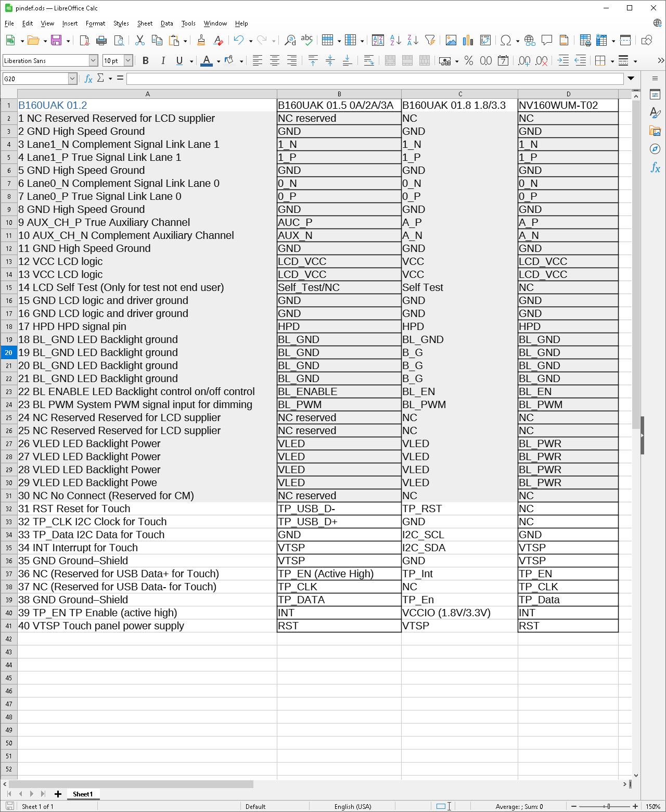Click the Save document icon
The height and width of the screenshot is (812, 666).
[56, 41]
